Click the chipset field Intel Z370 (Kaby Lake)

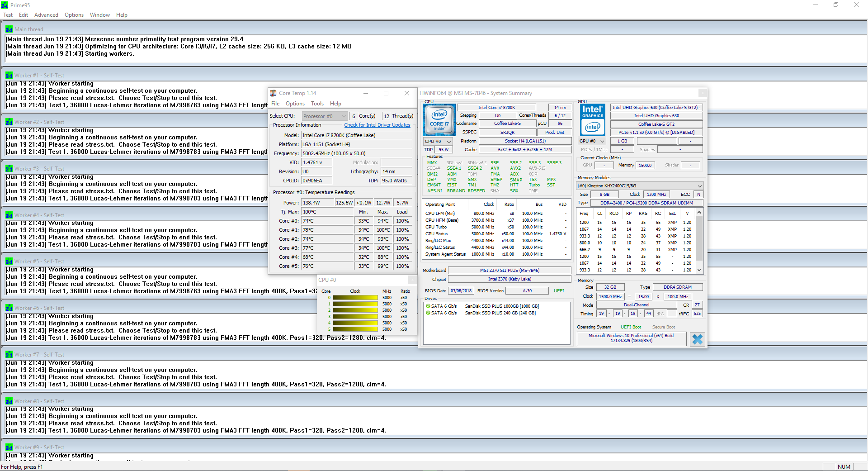pyautogui.click(x=509, y=279)
